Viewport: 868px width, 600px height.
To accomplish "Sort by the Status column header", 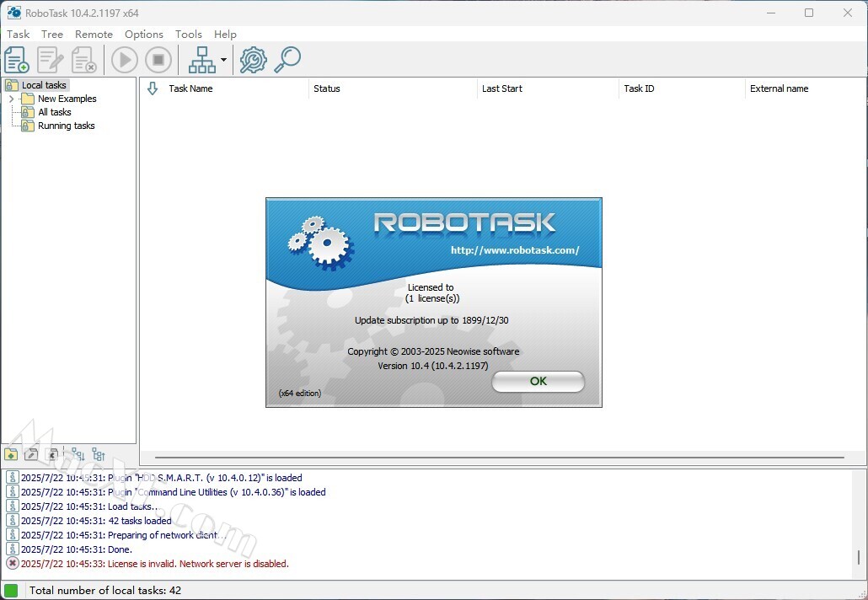I will pyautogui.click(x=327, y=88).
